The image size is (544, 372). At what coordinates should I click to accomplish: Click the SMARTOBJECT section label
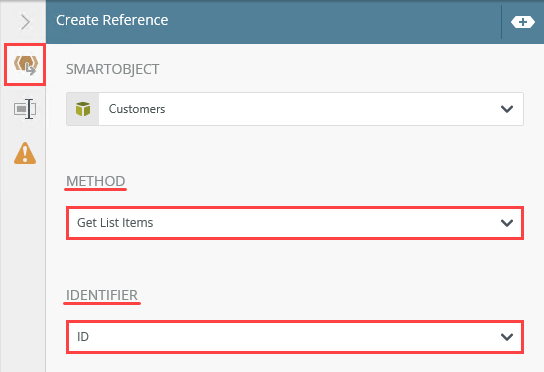click(113, 69)
